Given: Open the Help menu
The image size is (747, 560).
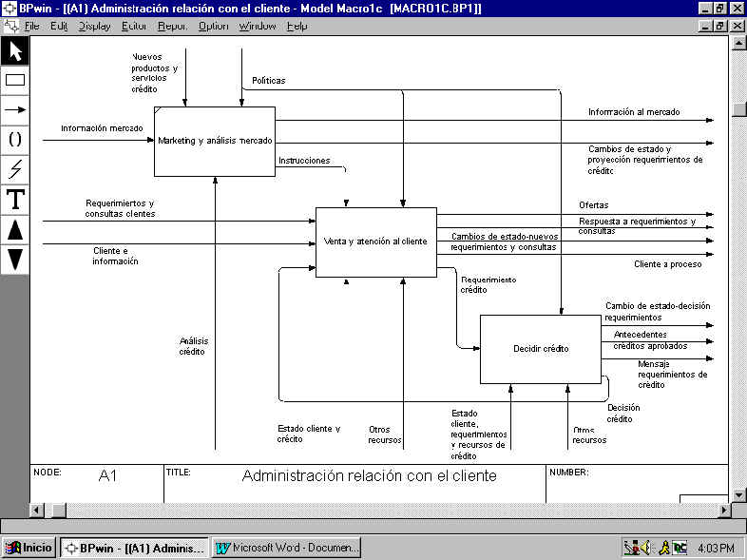Looking at the screenshot, I should (x=297, y=27).
